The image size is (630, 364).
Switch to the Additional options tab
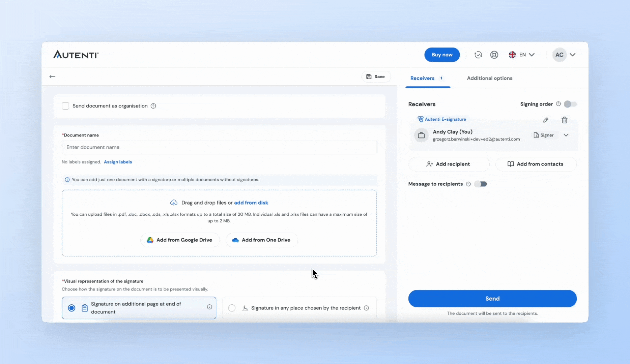489,78
